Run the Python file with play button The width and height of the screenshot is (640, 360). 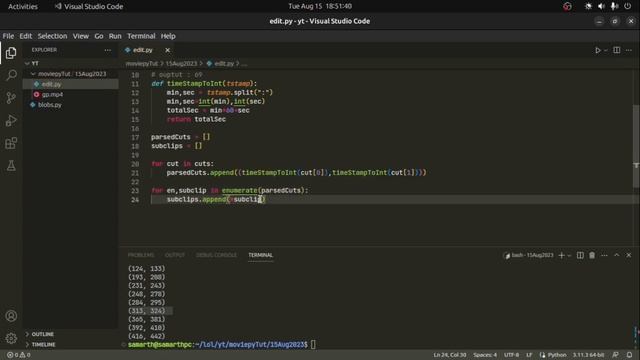point(598,50)
